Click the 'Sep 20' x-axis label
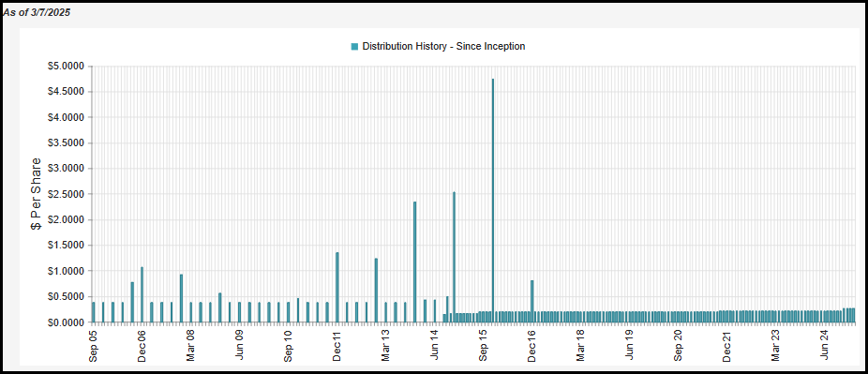Image resolution: width=868 pixels, height=374 pixels. pos(679,347)
